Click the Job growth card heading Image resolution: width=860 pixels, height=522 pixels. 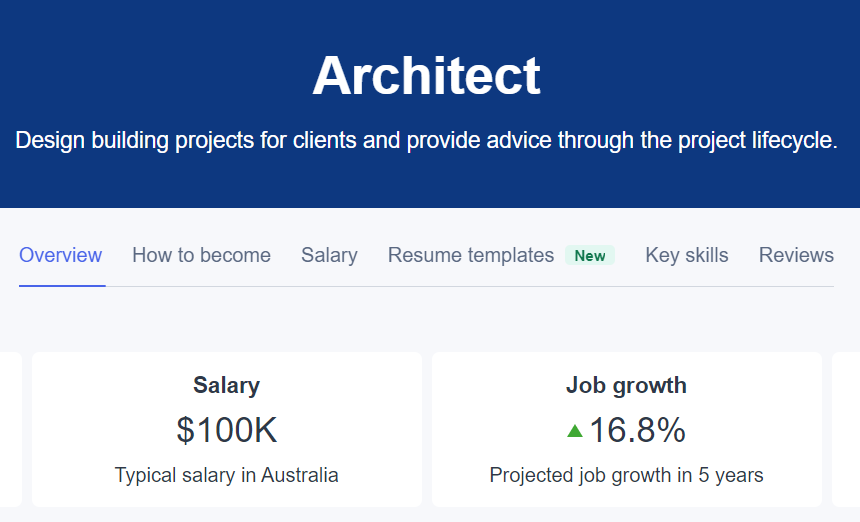[626, 385]
